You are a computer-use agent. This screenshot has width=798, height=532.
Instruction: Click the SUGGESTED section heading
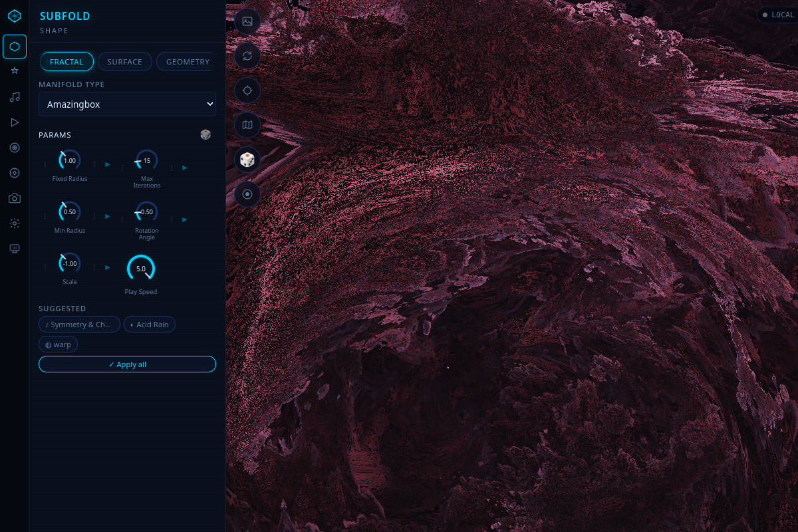click(x=63, y=309)
